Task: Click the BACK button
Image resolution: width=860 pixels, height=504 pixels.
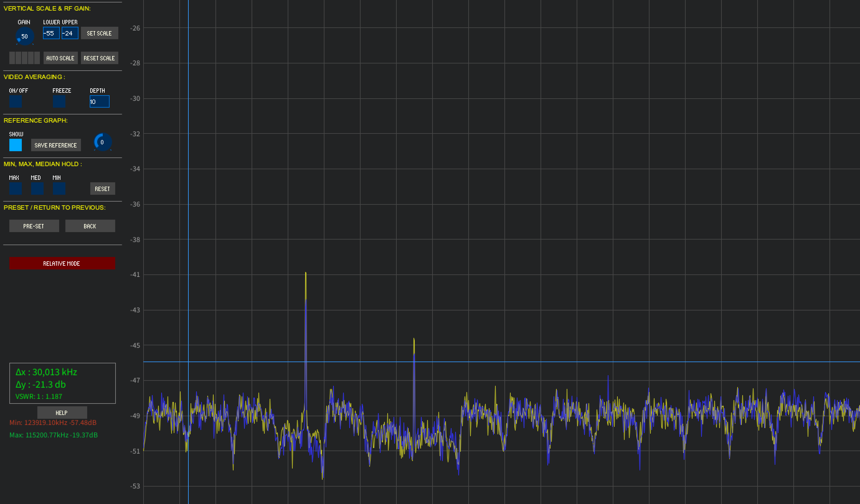Action: 90,226
